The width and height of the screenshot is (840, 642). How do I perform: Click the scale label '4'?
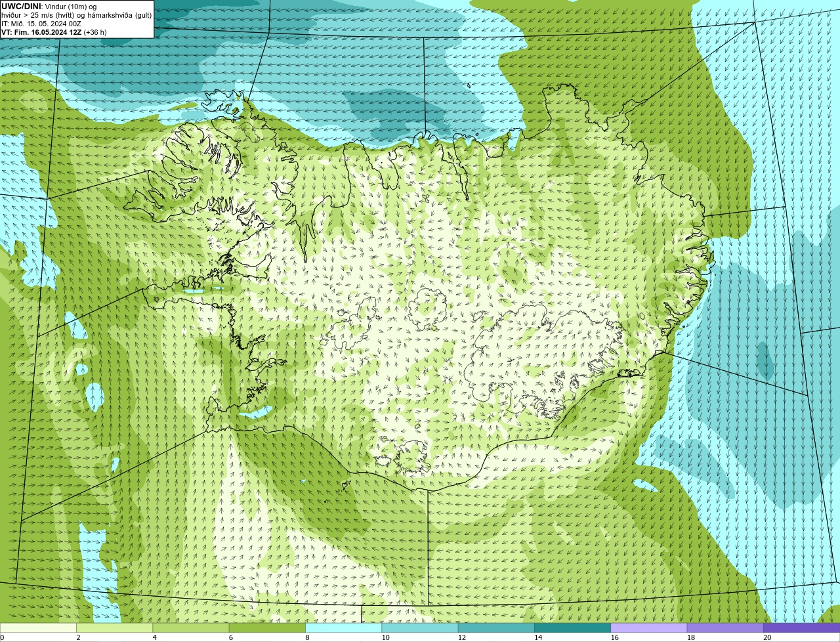coord(154,637)
